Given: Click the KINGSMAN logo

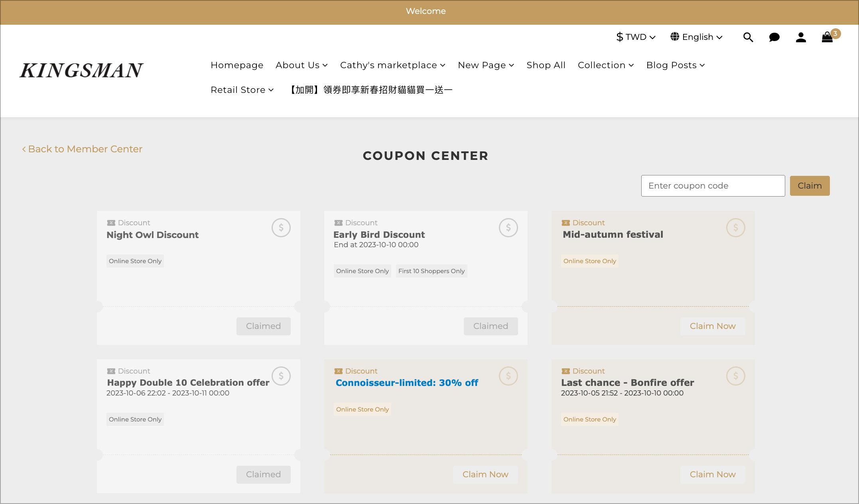Looking at the screenshot, I should pyautogui.click(x=81, y=70).
